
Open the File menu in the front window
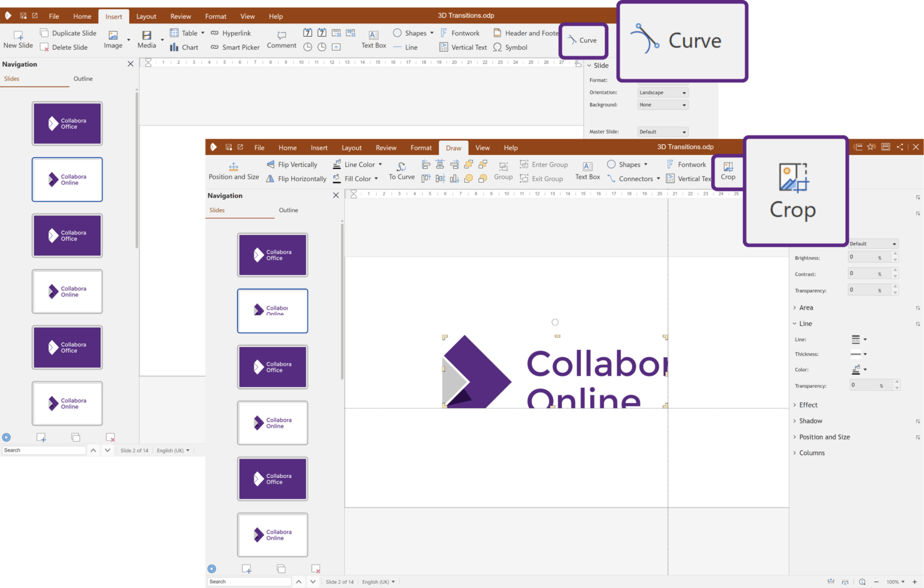pos(259,148)
